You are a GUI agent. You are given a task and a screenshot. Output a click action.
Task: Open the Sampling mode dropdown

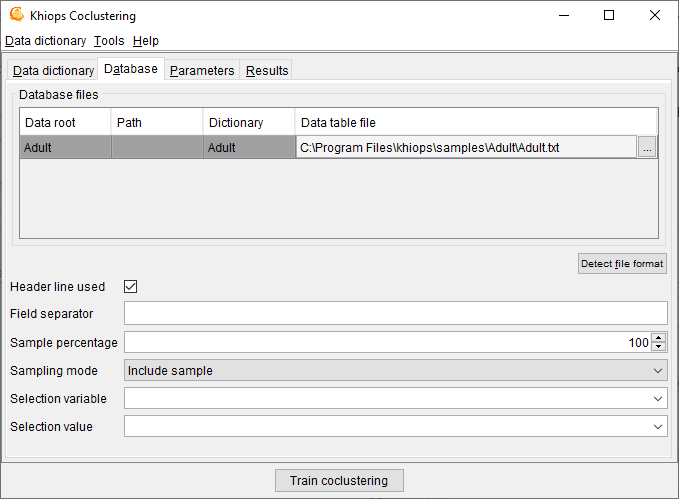(x=395, y=370)
